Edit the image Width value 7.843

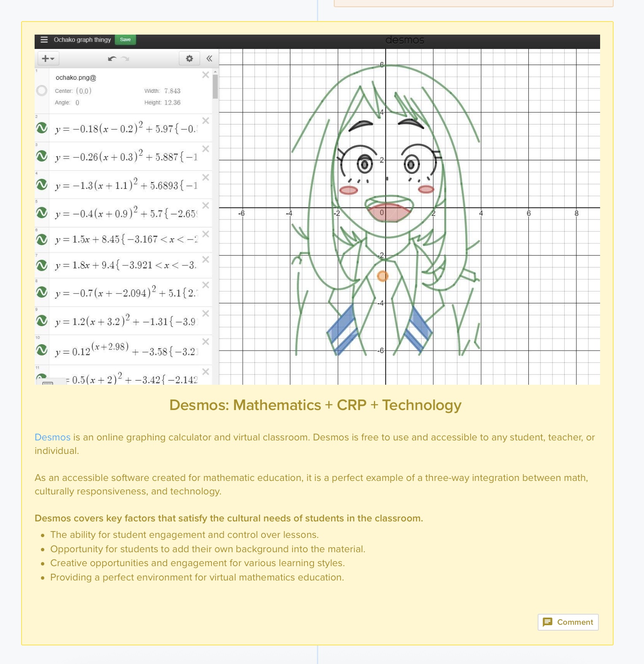[172, 91]
